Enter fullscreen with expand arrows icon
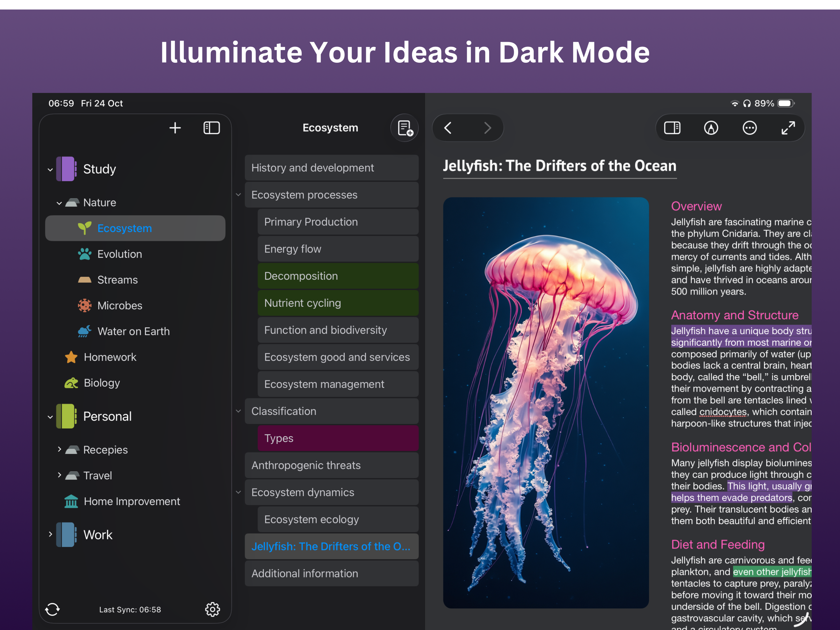 click(788, 128)
